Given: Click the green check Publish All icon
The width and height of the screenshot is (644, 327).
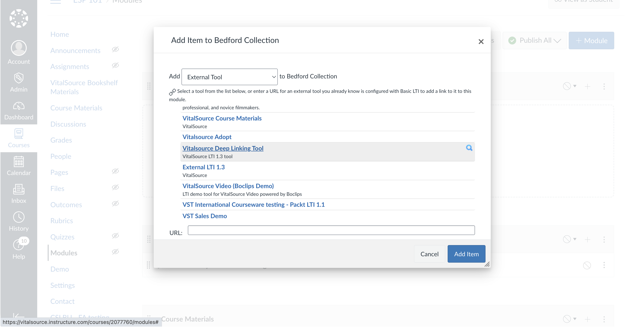Looking at the screenshot, I should [512, 41].
